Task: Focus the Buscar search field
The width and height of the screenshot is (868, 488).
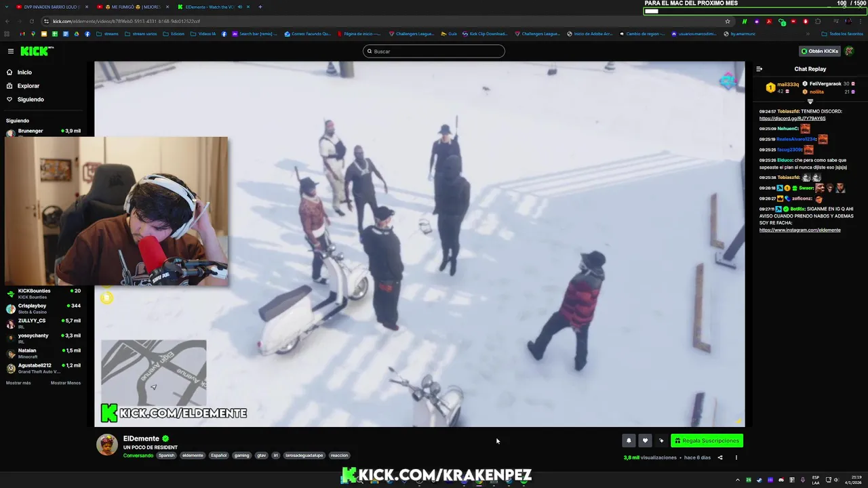Action: (434, 51)
